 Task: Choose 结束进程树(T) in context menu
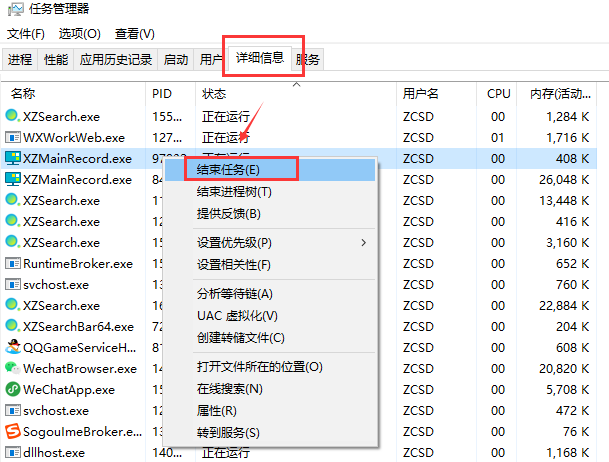[270, 192]
